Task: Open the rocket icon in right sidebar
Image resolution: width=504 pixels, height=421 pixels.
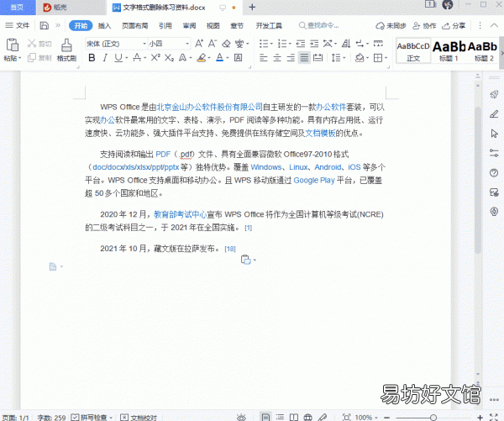Action: coord(494,94)
